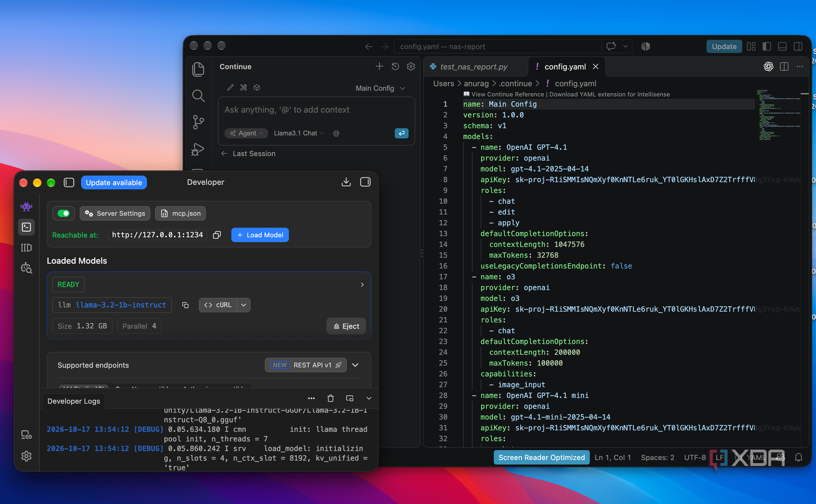
Task: Open developer logs ellipsis options
Action: point(311,398)
